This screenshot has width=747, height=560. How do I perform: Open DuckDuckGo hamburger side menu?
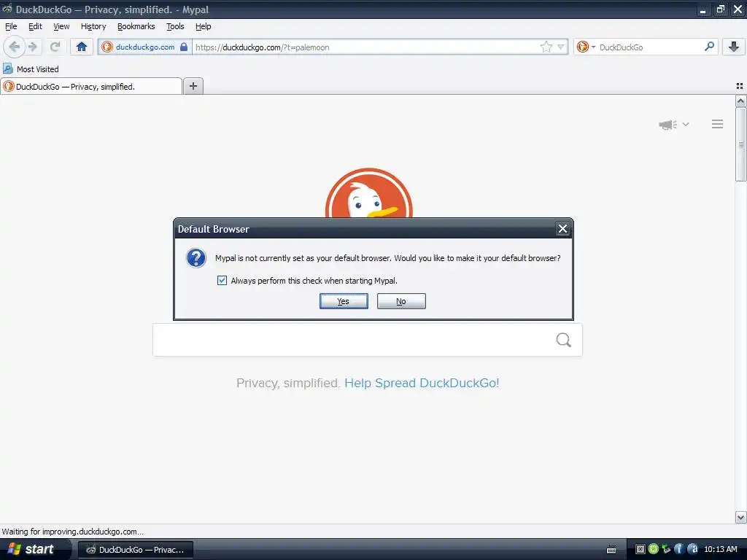pos(718,124)
